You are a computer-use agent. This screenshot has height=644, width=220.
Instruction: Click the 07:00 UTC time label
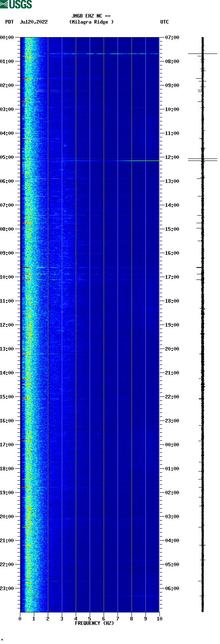coord(172,38)
